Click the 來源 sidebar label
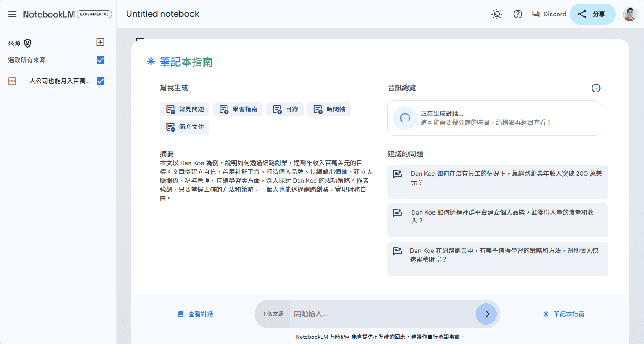644x344 pixels. 14,43
